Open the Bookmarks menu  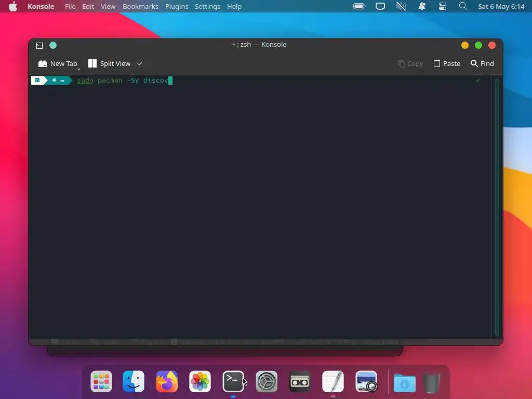pyautogui.click(x=140, y=6)
